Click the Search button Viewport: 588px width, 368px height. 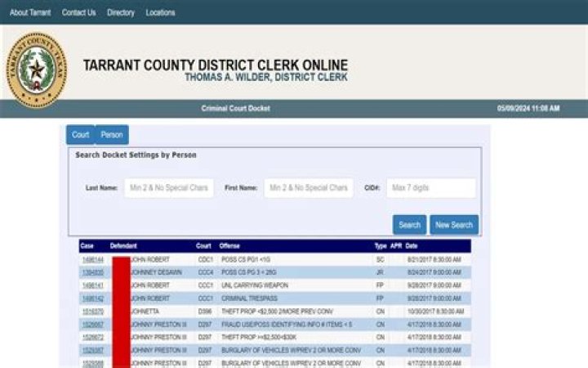409,225
